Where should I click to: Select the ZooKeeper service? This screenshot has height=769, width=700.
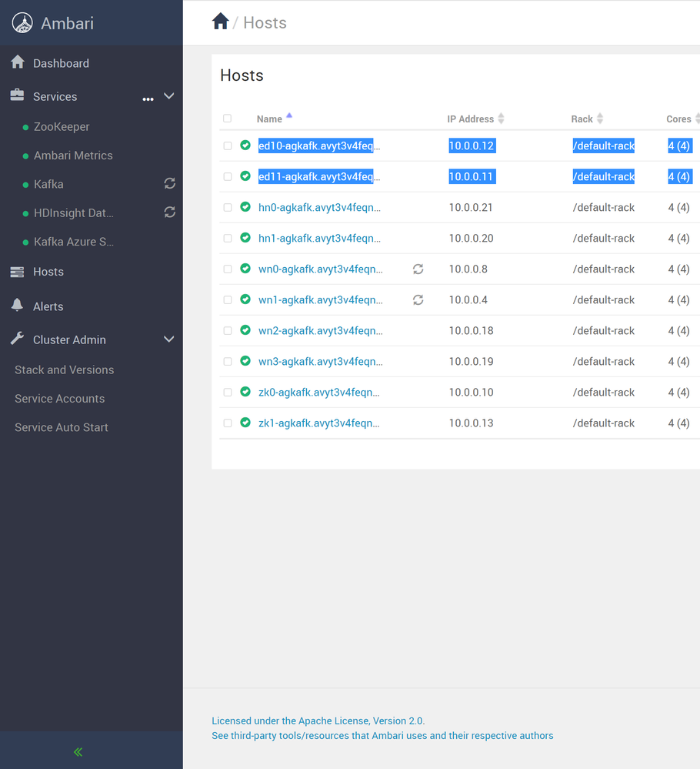pos(62,126)
